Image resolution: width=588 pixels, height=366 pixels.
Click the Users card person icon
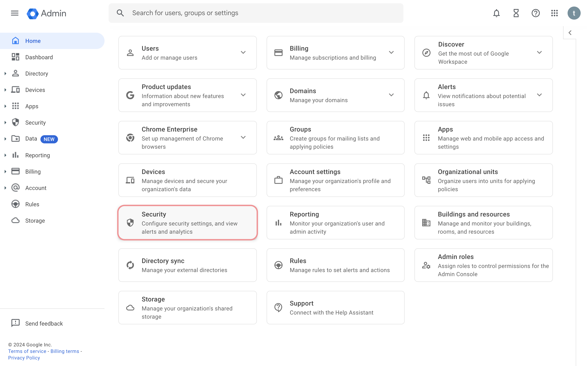pos(130,52)
